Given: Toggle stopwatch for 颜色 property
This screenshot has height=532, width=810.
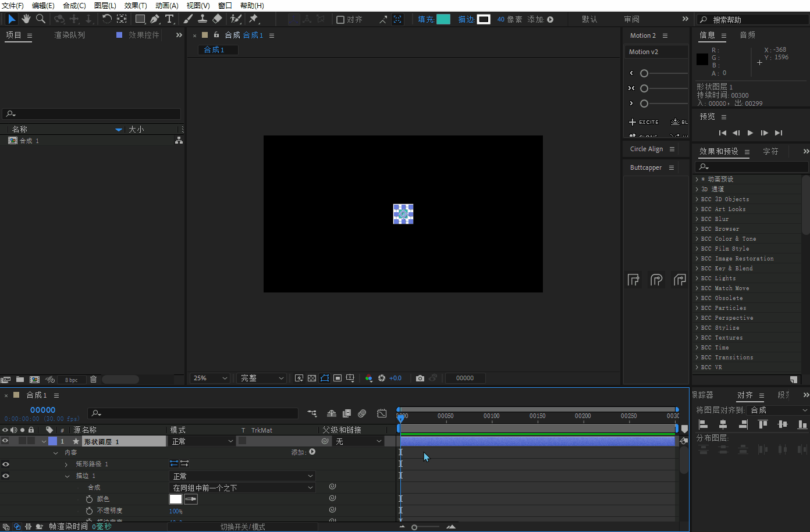Looking at the screenshot, I should (x=89, y=499).
